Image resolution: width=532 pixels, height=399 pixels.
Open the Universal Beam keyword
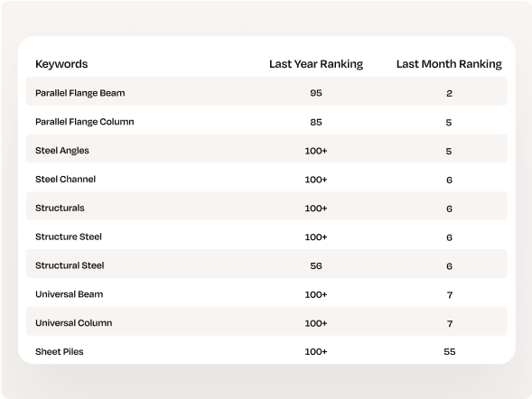(69, 294)
